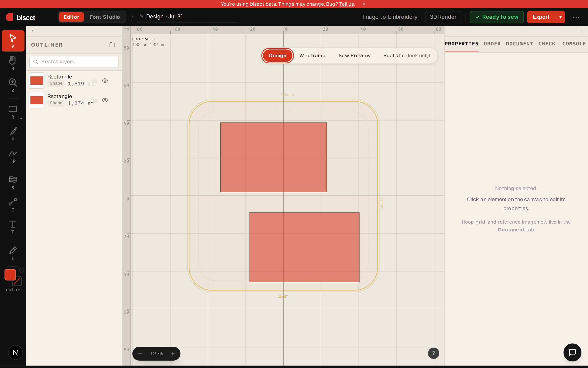Open the three-dot more options menu
Viewport: 588px width, 368px height.
coord(576,17)
